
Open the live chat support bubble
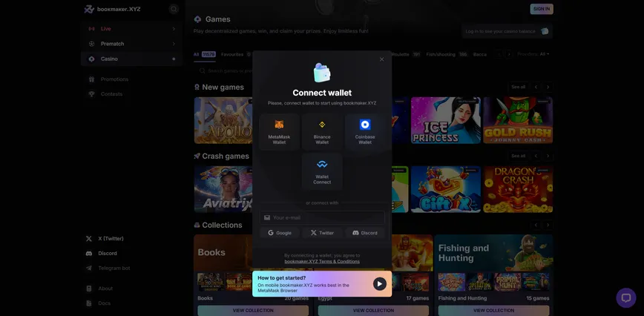pyautogui.click(x=626, y=297)
